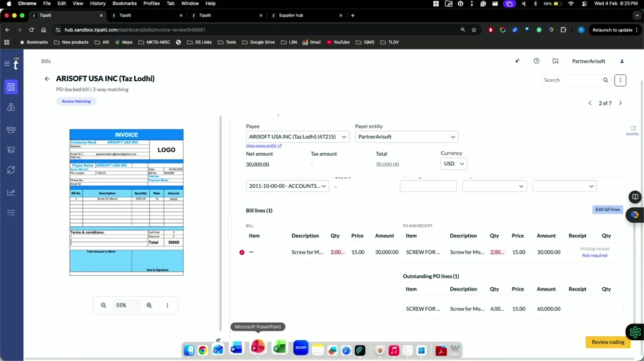Open the three-dot more options button near Search
Screen dimensions: 644x361
620,80
